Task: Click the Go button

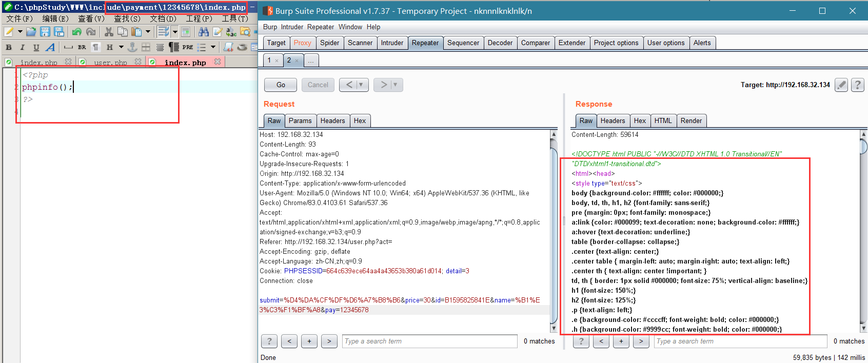Action: pos(281,85)
